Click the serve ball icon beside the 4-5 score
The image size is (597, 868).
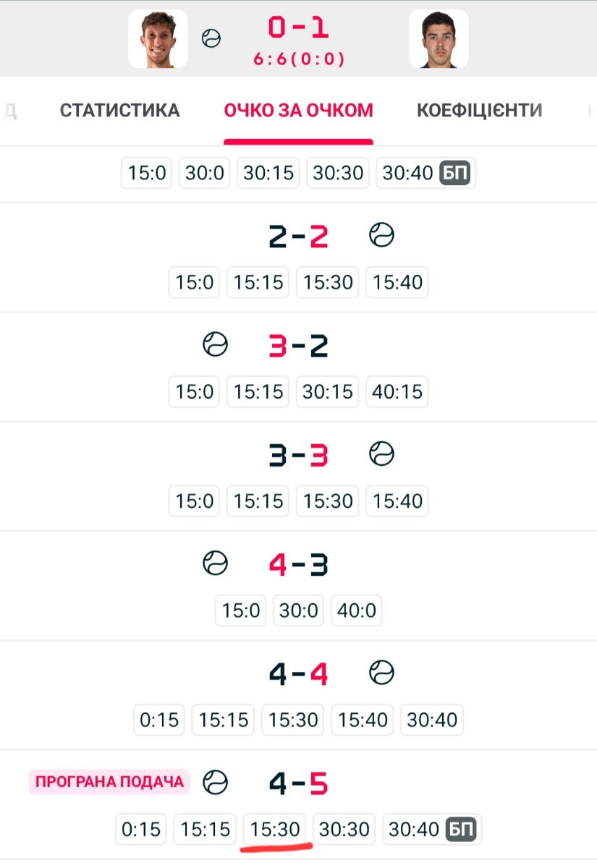point(215,782)
